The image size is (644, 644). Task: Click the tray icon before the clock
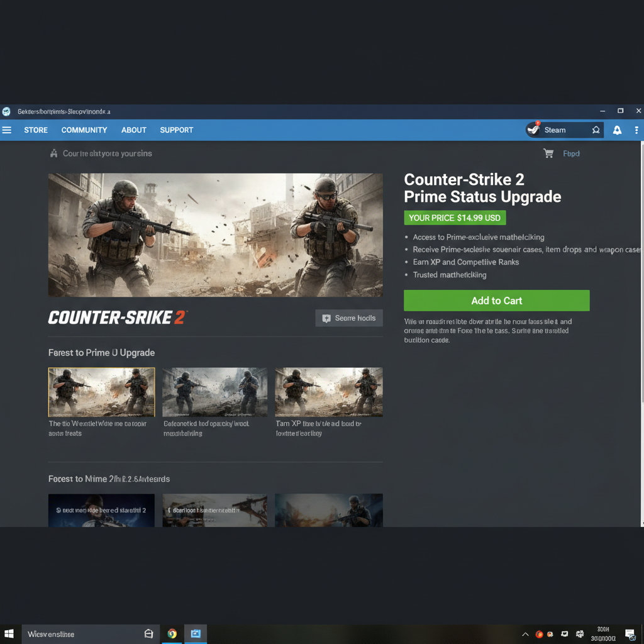point(579,634)
